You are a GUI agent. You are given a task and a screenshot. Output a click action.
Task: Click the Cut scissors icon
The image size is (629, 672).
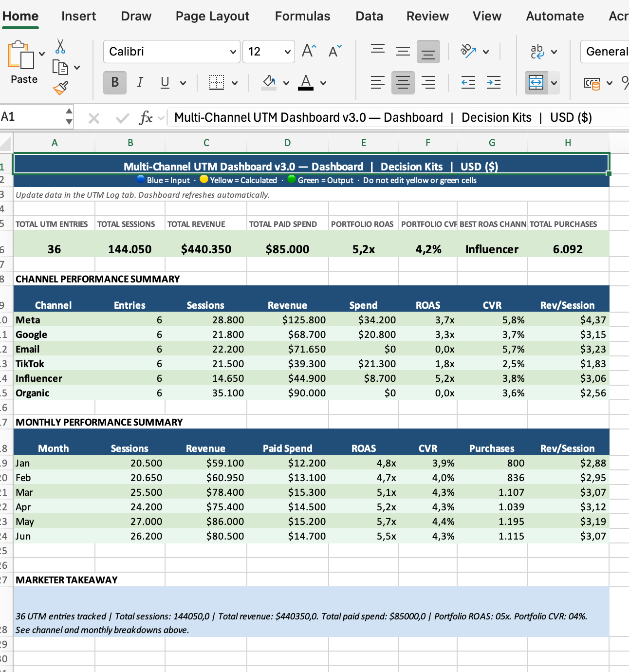click(60, 46)
